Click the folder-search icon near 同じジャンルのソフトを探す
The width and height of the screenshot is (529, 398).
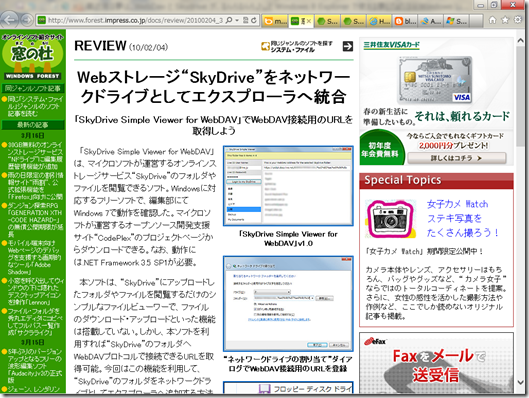click(x=266, y=47)
